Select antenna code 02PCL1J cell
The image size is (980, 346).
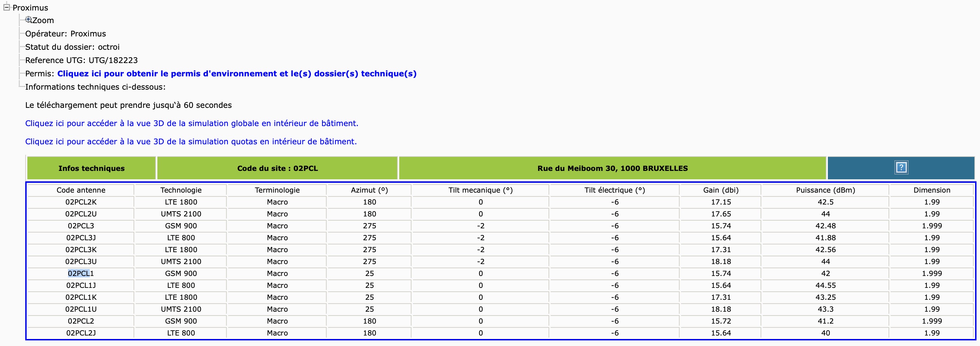[81, 285]
